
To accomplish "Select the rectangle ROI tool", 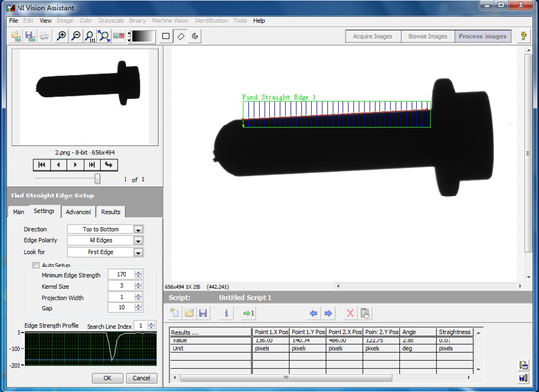I will [x=166, y=36].
